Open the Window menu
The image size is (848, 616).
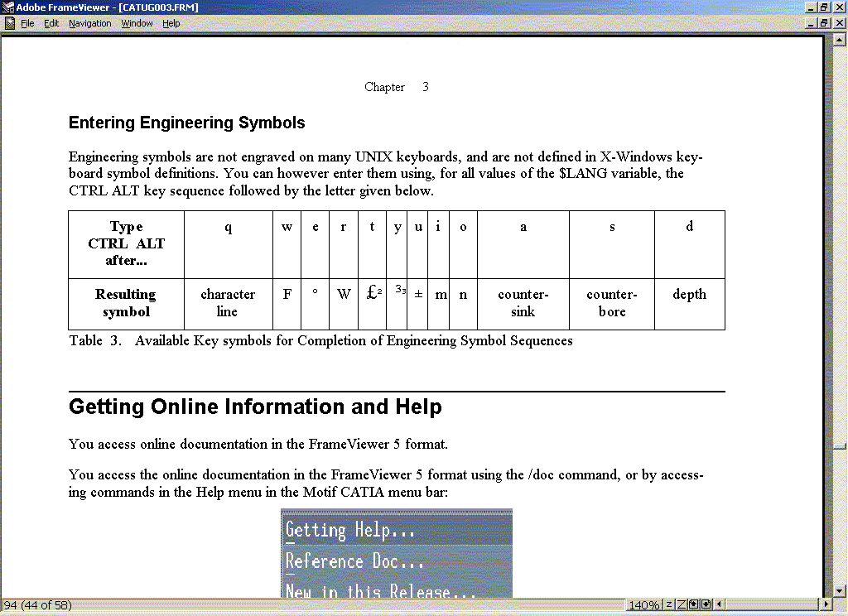pyautogui.click(x=137, y=23)
